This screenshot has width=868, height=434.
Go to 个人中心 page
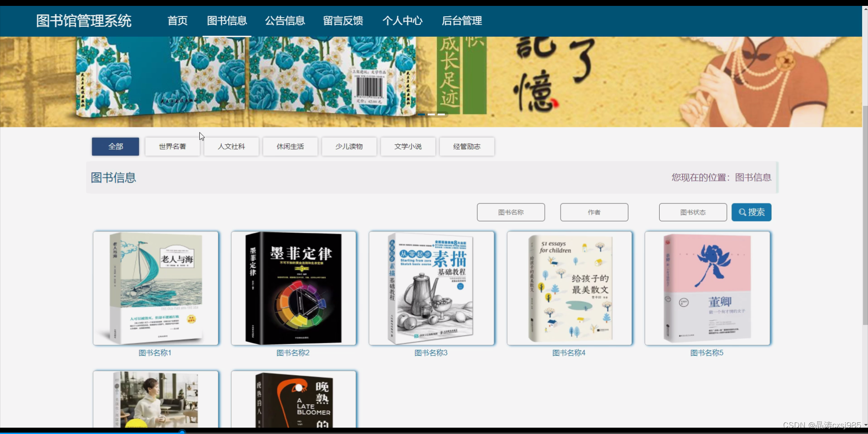pos(402,21)
